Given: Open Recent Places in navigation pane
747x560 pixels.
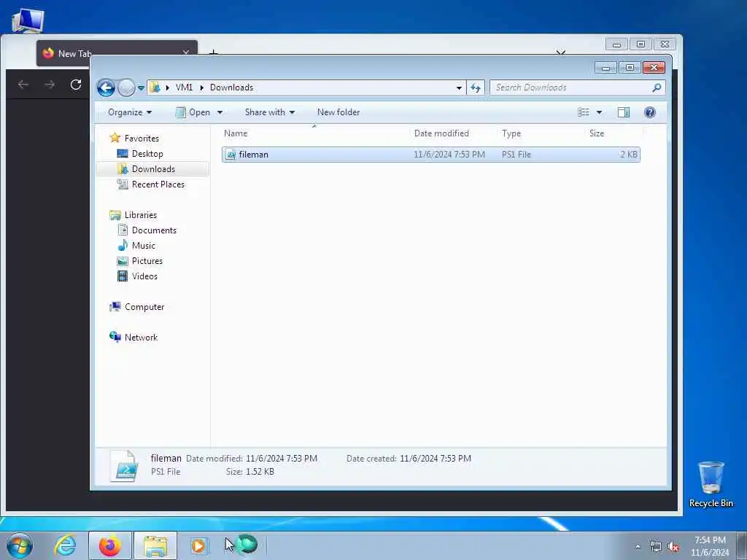Looking at the screenshot, I should click(x=158, y=184).
